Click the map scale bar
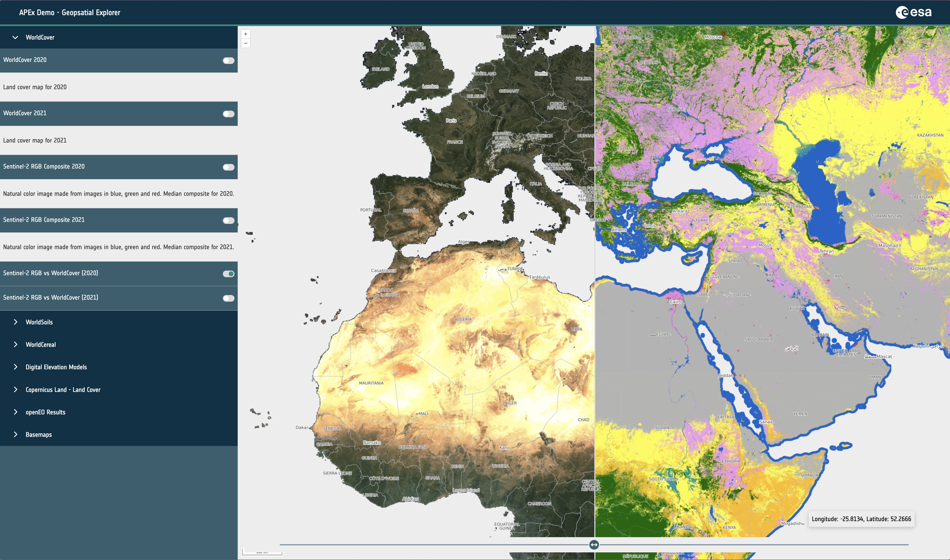Viewport: 950px width, 560px height. coord(262,552)
